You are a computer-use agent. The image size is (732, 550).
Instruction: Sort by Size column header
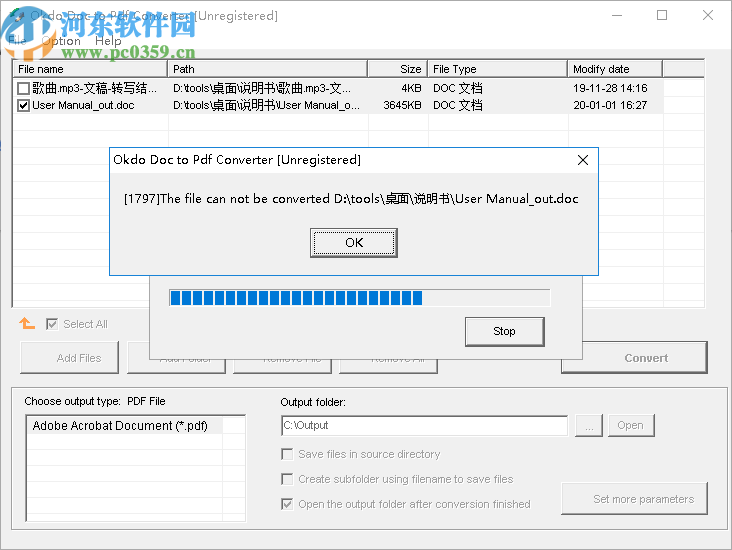click(398, 69)
